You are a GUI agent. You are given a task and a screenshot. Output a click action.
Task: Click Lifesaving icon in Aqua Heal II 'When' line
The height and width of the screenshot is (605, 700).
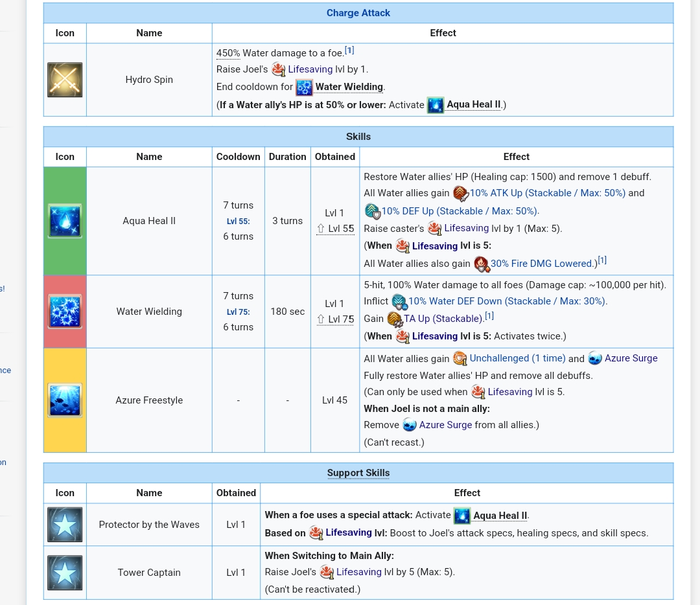click(402, 246)
